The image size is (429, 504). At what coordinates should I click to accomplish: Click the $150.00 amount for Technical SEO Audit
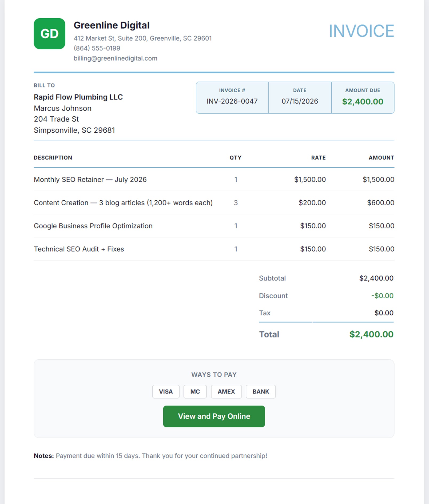point(382,249)
